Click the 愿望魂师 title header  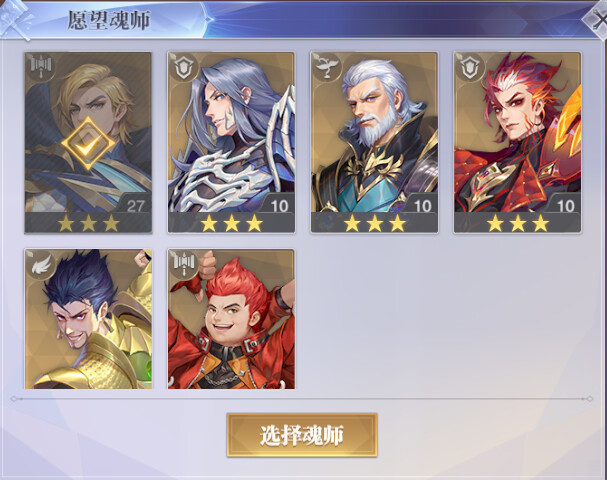[109, 20]
